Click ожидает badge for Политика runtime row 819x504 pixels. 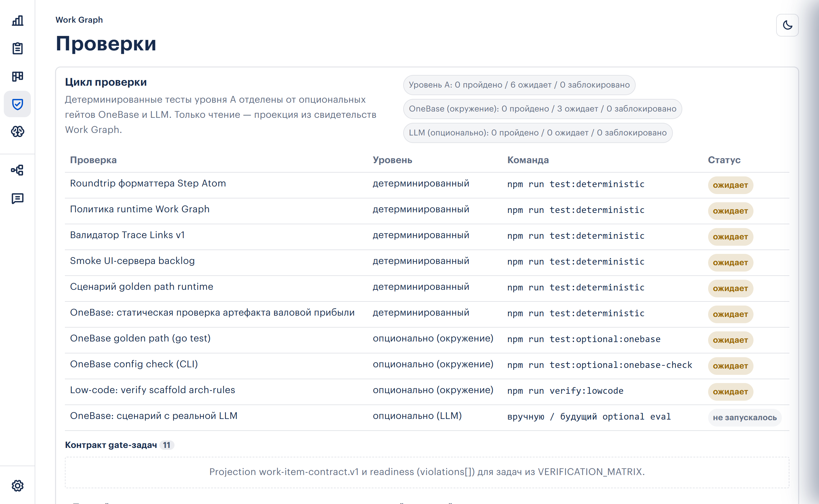730,211
